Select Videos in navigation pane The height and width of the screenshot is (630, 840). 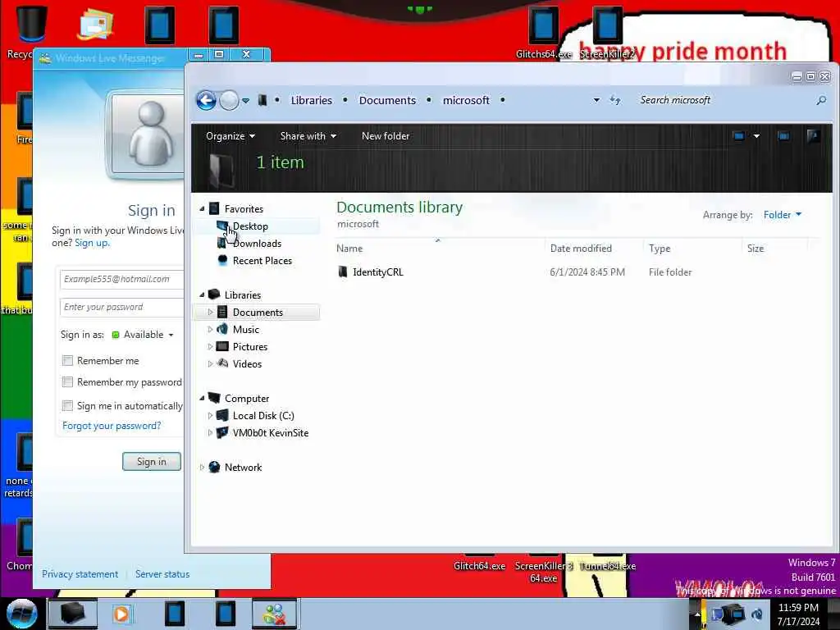247,363
